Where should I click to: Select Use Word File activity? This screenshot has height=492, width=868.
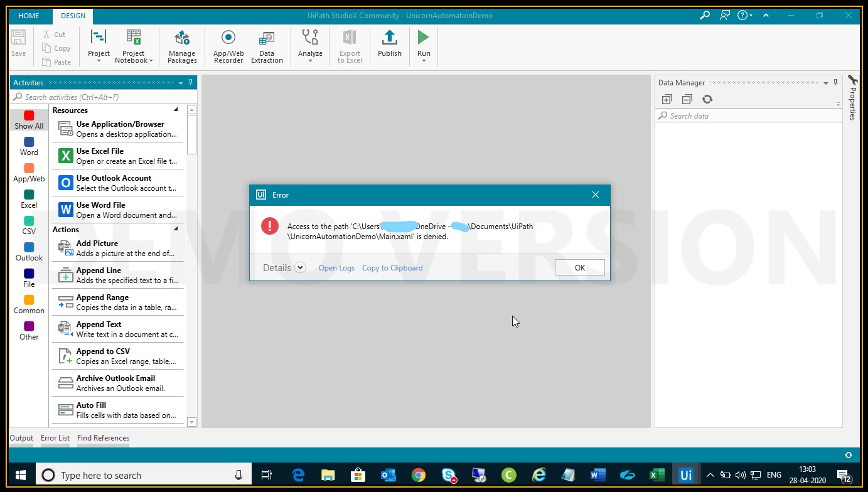coord(118,210)
